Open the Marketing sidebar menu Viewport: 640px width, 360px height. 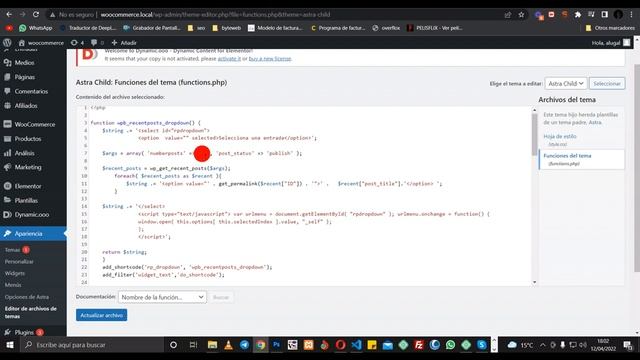(28, 167)
